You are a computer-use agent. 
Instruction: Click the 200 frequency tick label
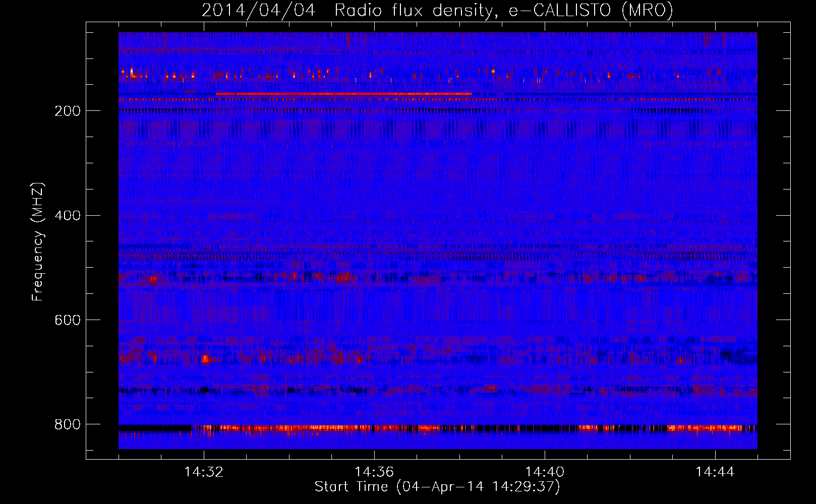[67, 111]
